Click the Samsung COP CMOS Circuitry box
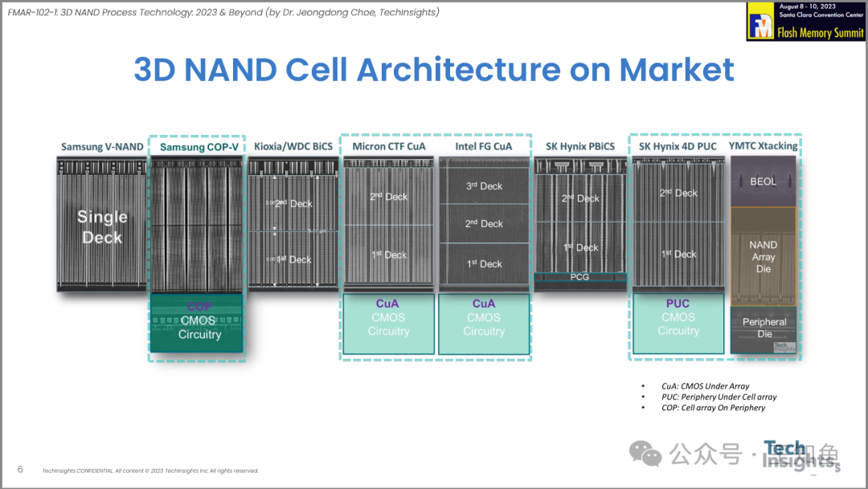The width and height of the screenshot is (868, 489). click(197, 323)
